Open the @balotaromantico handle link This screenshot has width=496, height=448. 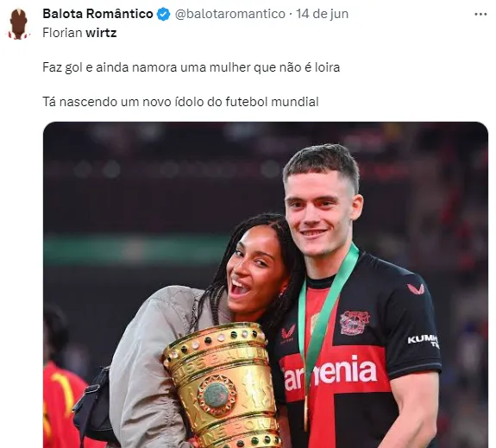230,14
